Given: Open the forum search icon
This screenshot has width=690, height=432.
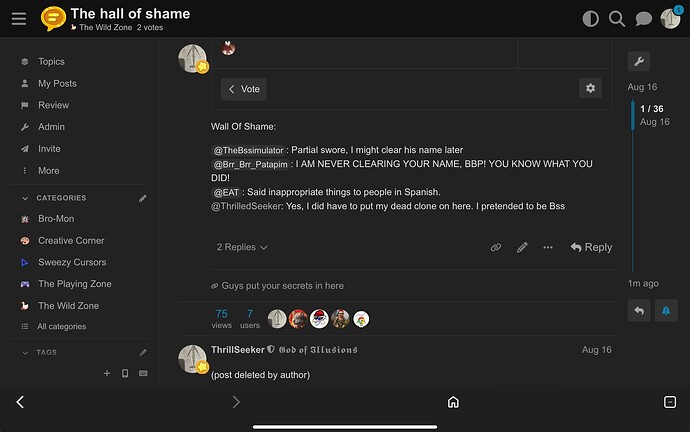Looking at the screenshot, I should [617, 19].
